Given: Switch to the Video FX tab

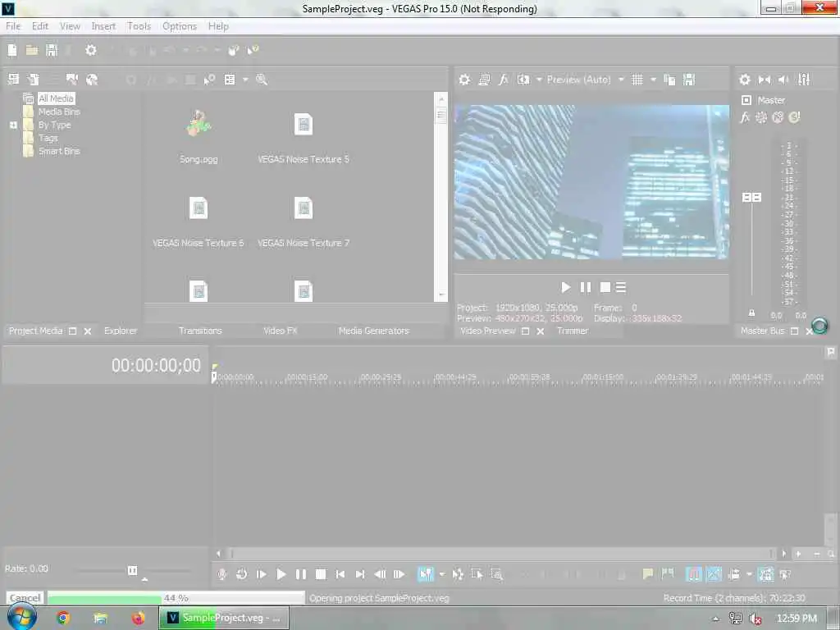Looking at the screenshot, I should coord(281,331).
